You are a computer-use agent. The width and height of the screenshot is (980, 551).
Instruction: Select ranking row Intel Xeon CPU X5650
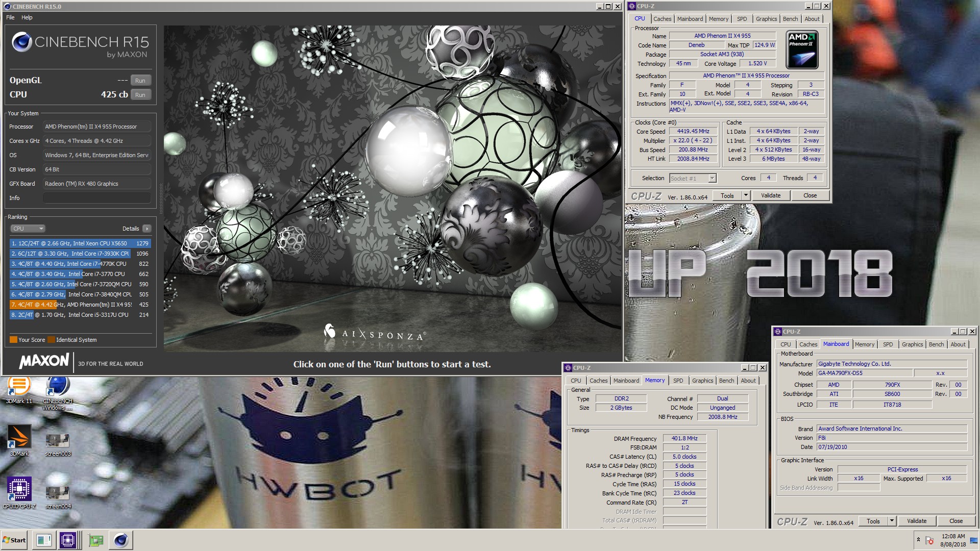pyautogui.click(x=80, y=243)
